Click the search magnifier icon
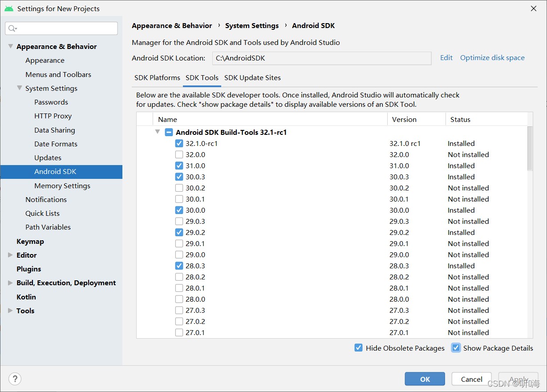This screenshot has height=392, width=547. [x=13, y=28]
